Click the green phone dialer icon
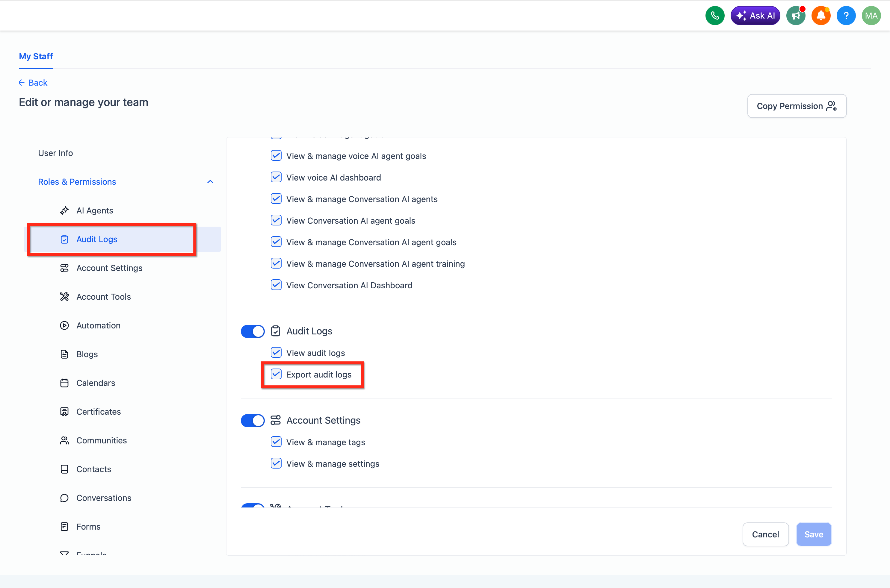This screenshot has height=588, width=890. [x=714, y=16]
